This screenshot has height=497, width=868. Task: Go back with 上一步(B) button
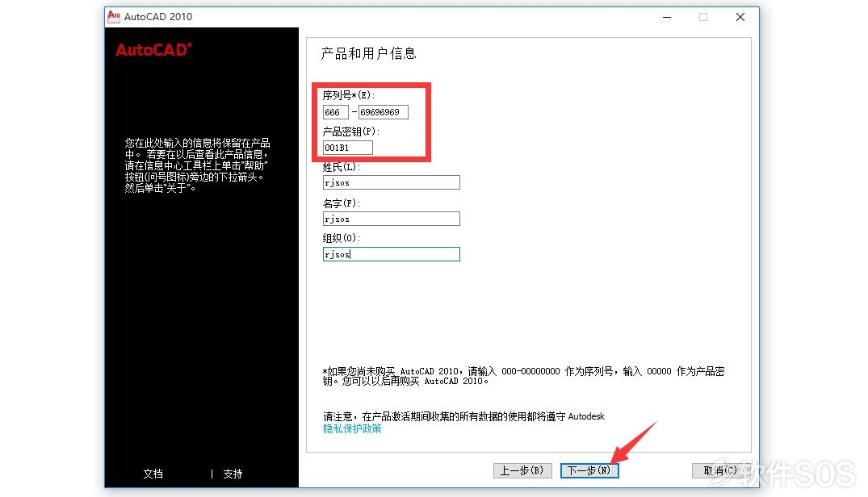tap(522, 470)
